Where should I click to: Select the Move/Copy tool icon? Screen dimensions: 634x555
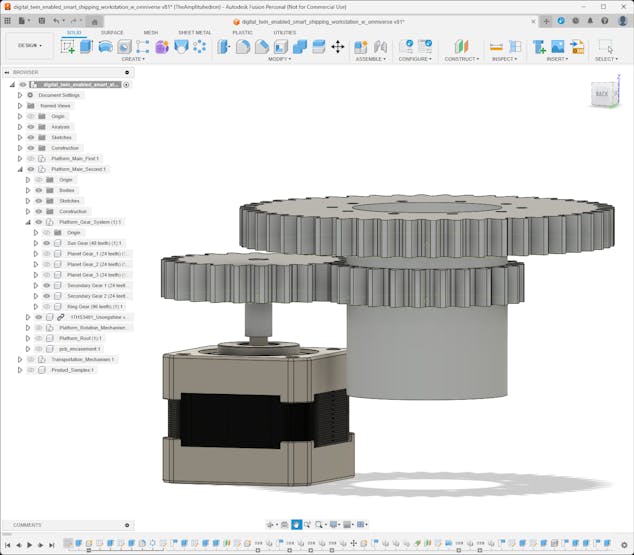[337, 46]
